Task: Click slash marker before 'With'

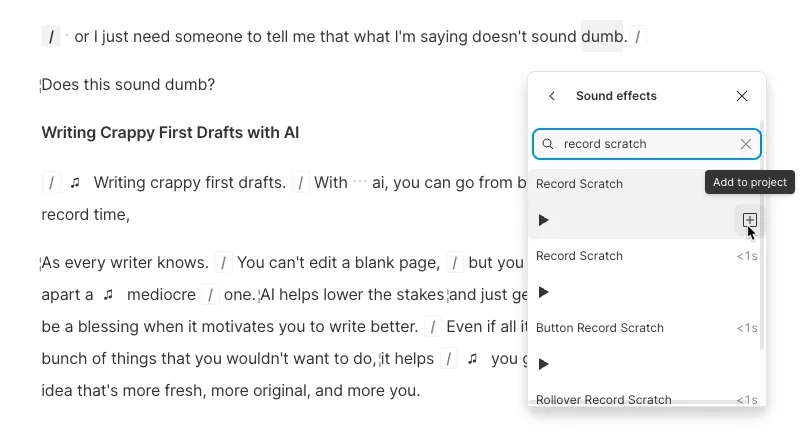Action: coord(301,183)
